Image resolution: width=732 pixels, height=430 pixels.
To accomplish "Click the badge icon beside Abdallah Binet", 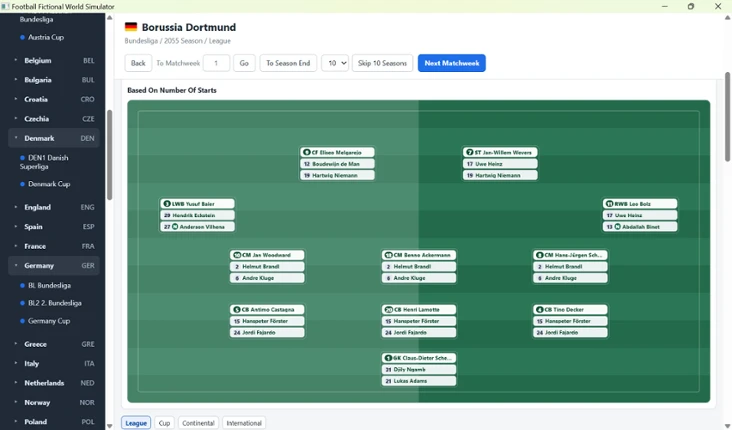I will 618,226.
